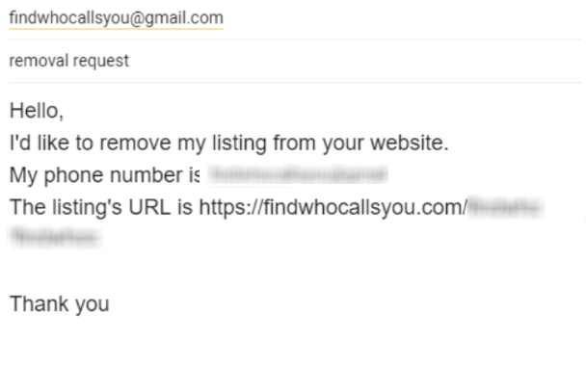Click the "removal request" subject field
This screenshot has width=586, height=392.
click(68, 61)
